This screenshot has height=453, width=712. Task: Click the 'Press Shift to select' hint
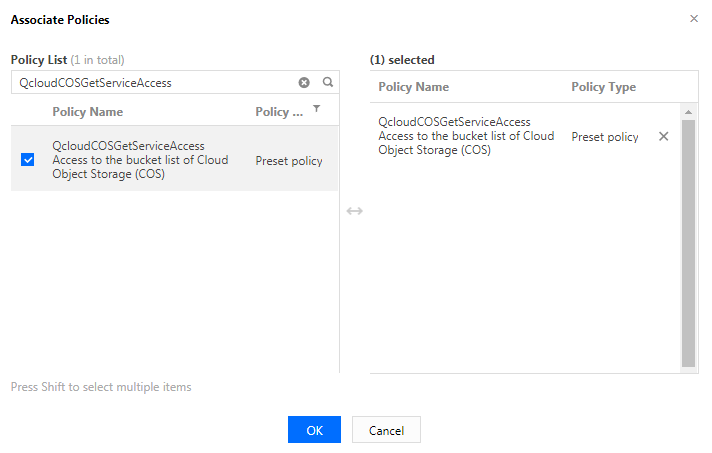point(101,387)
